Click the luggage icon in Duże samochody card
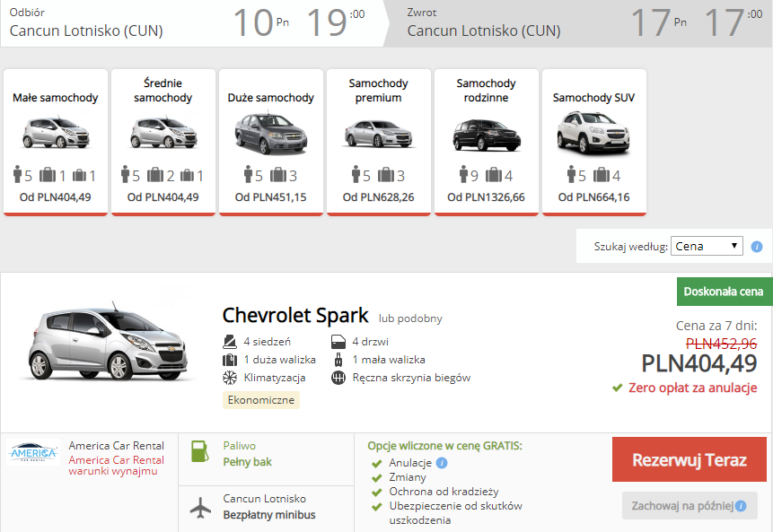 coord(278,174)
